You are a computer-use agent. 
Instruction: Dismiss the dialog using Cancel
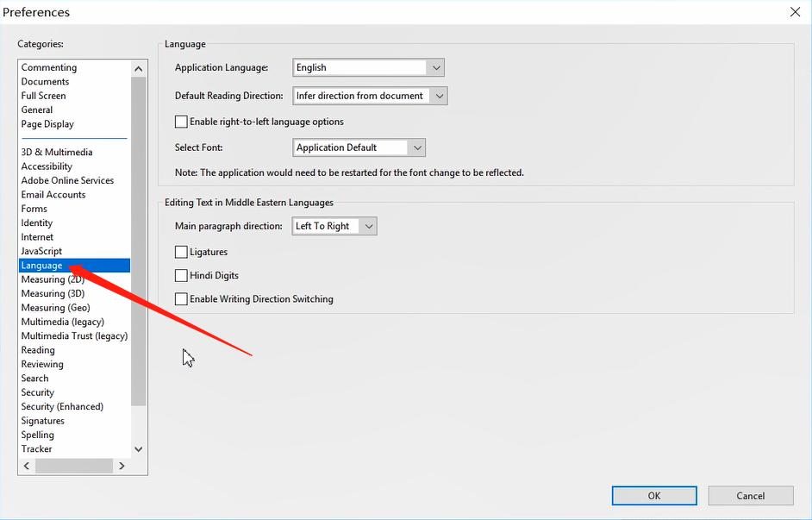pyautogui.click(x=750, y=495)
